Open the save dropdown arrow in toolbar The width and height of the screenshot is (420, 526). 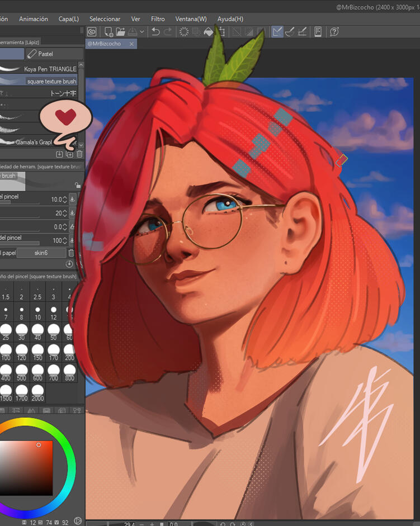click(142, 32)
